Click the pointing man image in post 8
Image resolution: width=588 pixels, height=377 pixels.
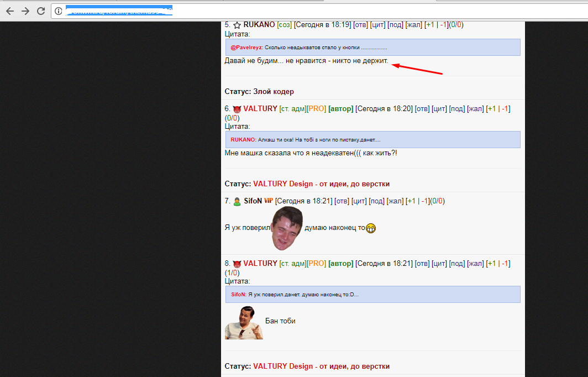(x=244, y=323)
